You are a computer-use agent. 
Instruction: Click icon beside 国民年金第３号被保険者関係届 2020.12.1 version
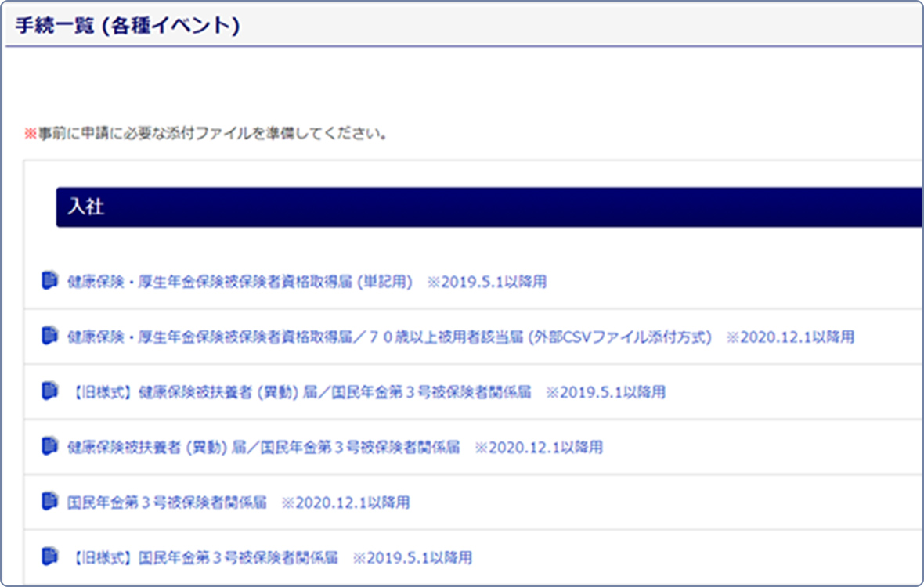coord(49,501)
